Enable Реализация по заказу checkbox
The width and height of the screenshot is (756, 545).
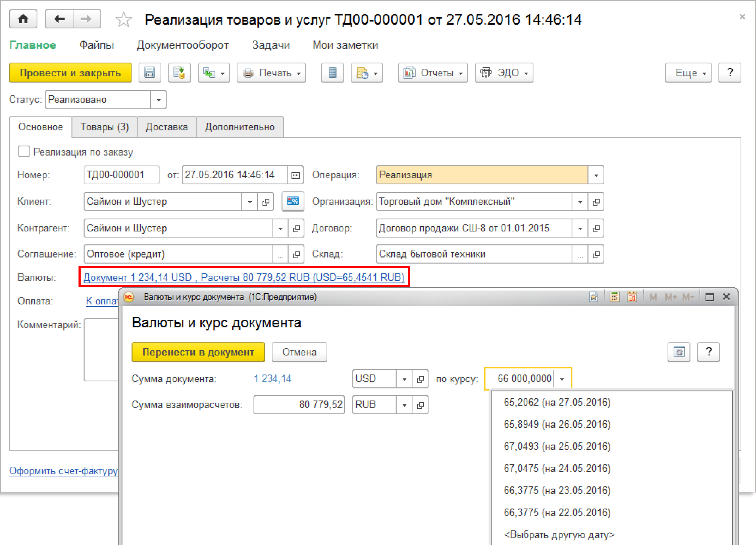point(24,152)
